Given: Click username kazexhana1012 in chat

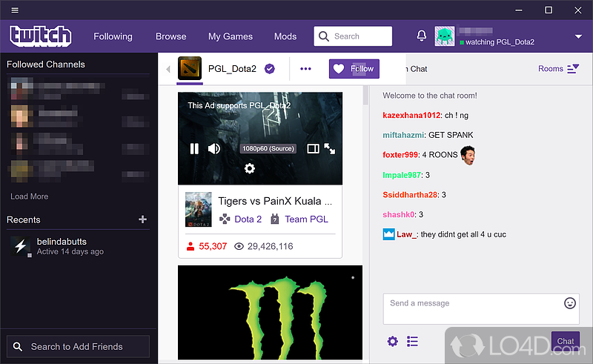Looking at the screenshot, I should pyautogui.click(x=411, y=116).
